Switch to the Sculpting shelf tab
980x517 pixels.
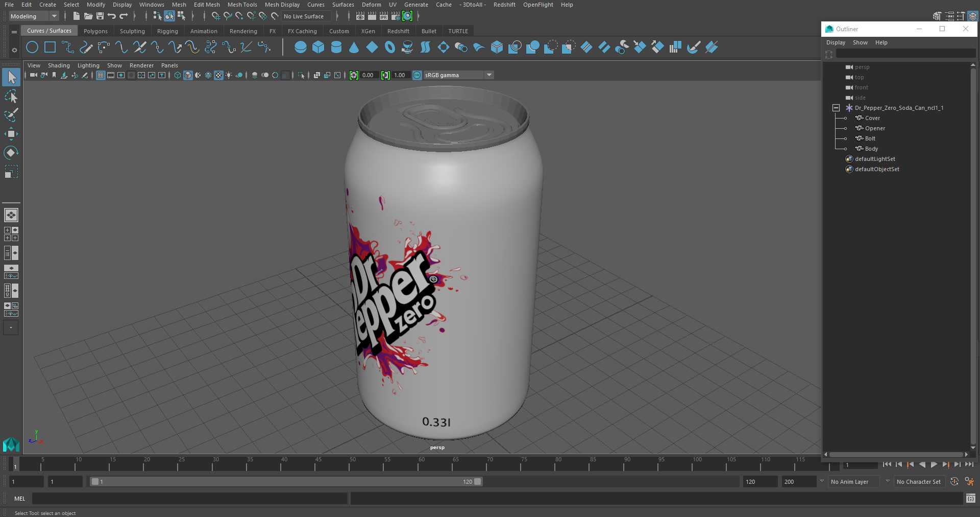132,31
